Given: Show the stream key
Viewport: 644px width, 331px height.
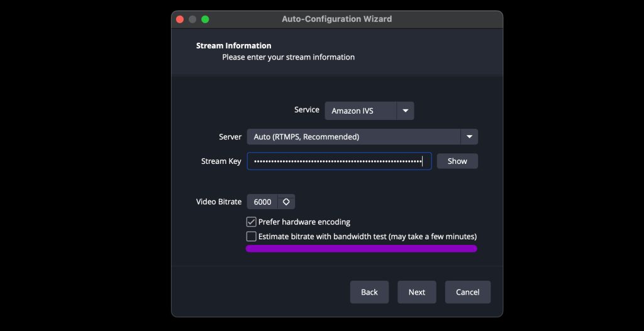Looking at the screenshot, I should click(457, 161).
